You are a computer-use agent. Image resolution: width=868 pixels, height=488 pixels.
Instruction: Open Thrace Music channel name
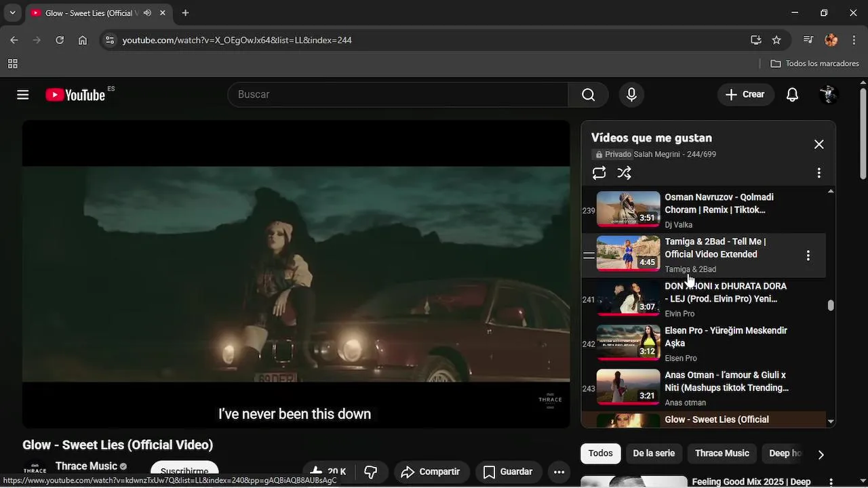[x=86, y=466]
